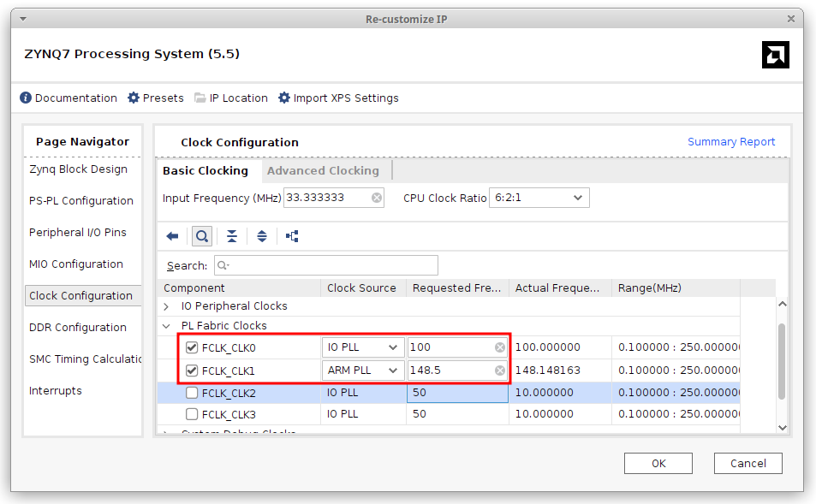Click the tree hierarchy view toolbar icon
816x504 pixels.
click(x=292, y=236)
